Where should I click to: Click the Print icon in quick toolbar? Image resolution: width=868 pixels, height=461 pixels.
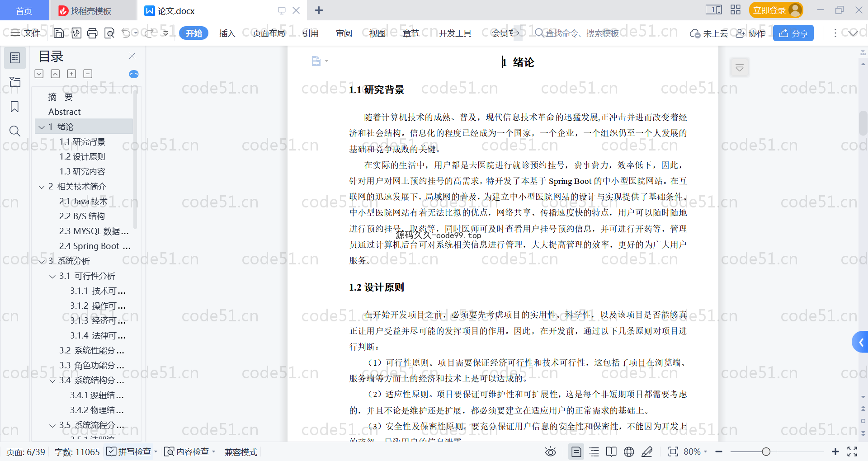[92, 33]
